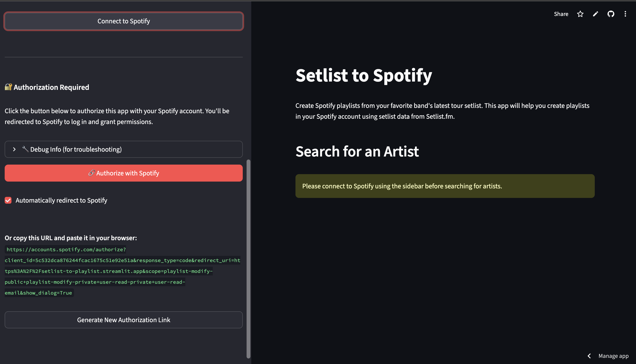
Task: Uncheck Automatically redirect to Spotify
Action: coord(8,200)
